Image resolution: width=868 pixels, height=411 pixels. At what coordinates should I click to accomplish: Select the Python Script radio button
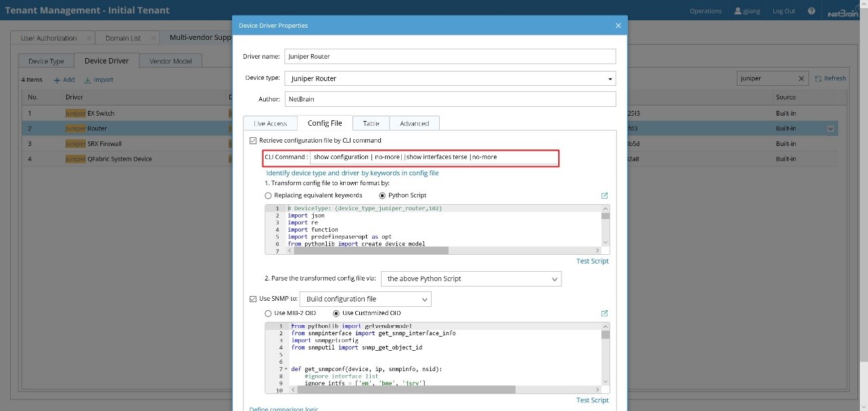(x=382, y=195)
